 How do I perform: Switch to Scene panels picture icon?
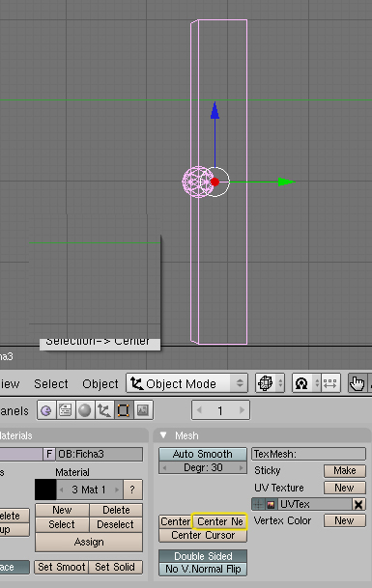tap(143, 410)
